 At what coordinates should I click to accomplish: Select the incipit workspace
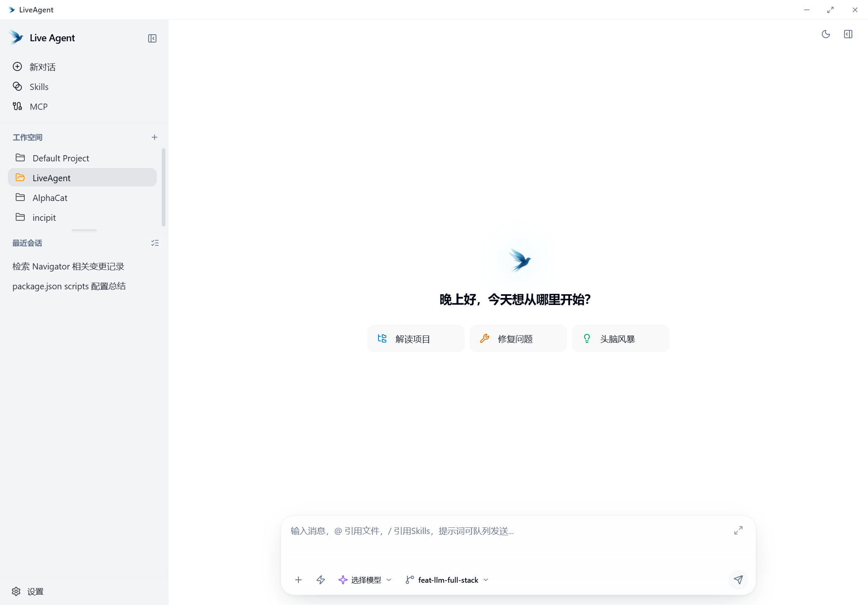82,217
